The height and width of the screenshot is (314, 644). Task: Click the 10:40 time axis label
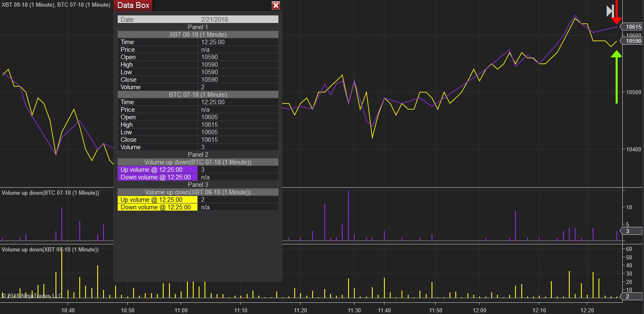coord(68,310)
